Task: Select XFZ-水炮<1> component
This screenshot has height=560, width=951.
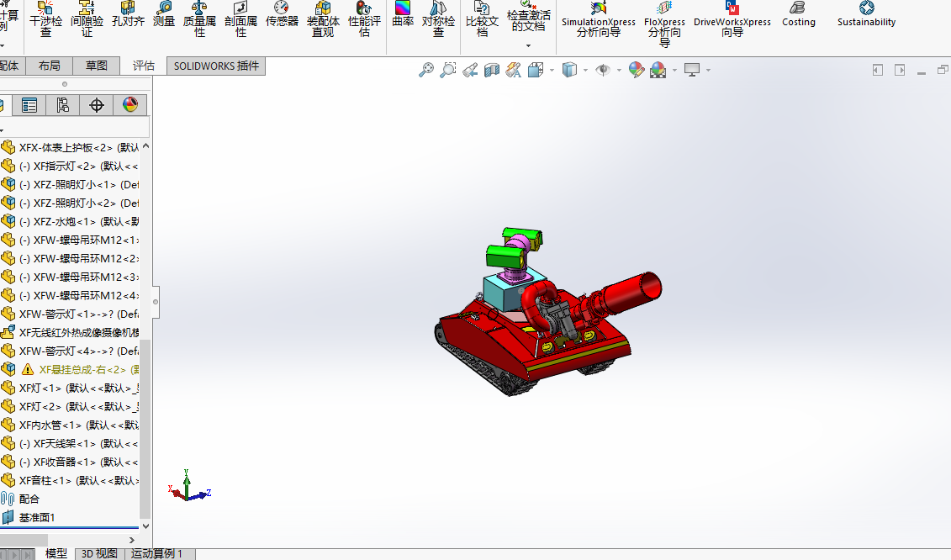Action: coord(70,221)
